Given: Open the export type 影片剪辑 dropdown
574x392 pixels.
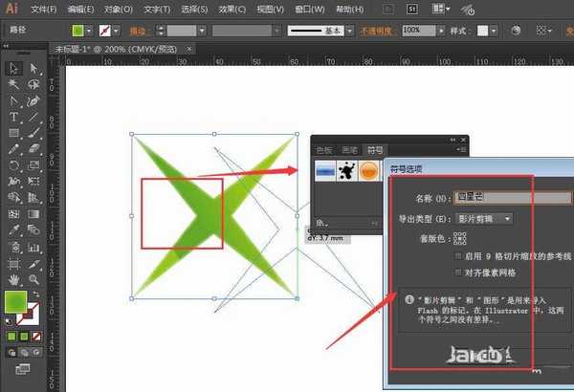Looking at the screenshot, I should [x=484, y=218].
